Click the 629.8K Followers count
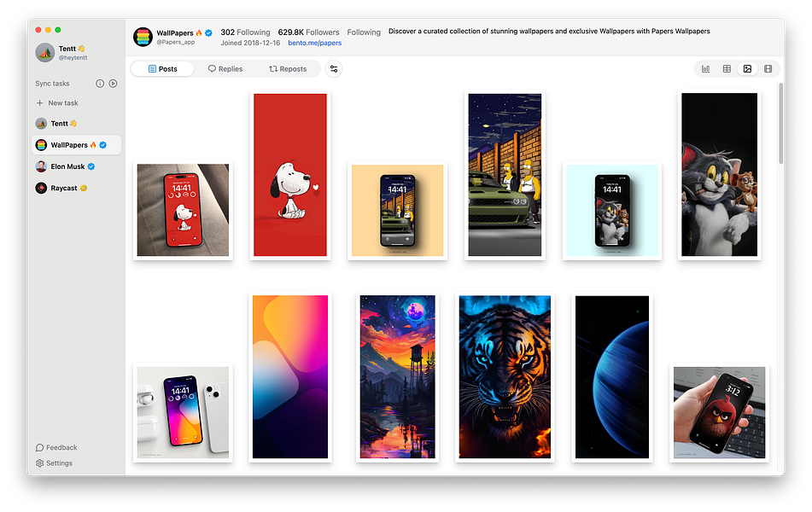The width and height of the screenshot is (812, 512). [x=308, y=32]
